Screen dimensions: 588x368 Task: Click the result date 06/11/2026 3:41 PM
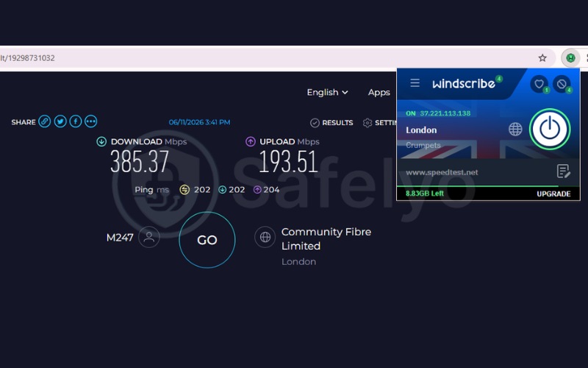(x=199, y=122)
